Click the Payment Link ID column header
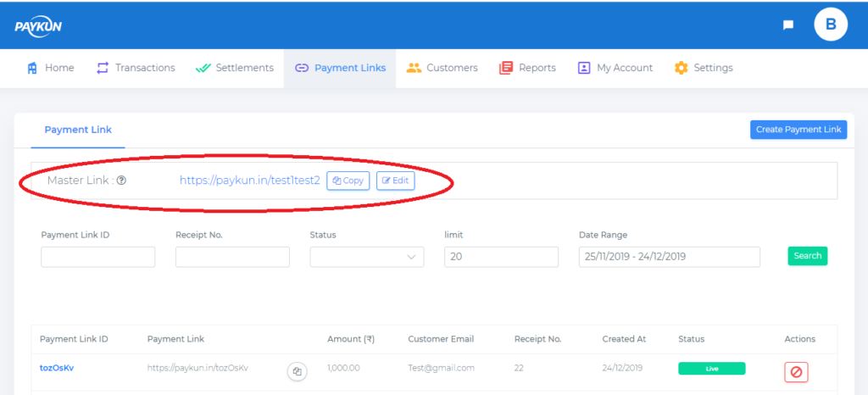The image size is (868, 395). click(74, 339)
